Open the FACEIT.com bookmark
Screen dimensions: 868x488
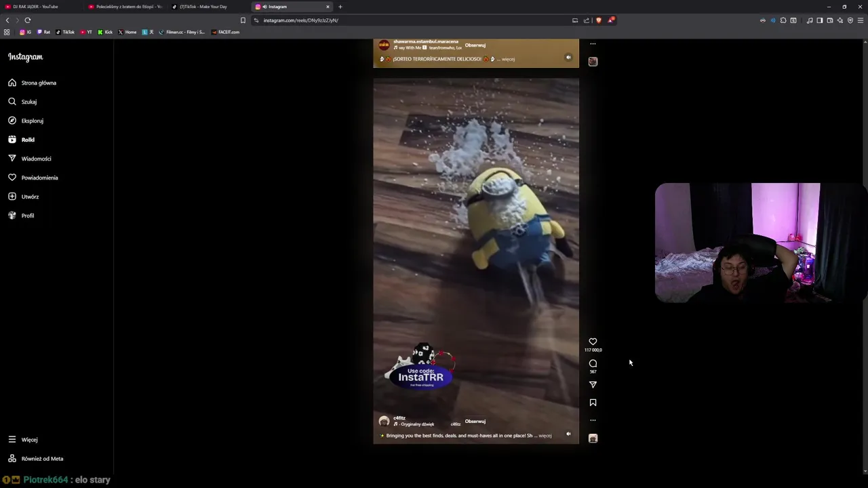click(x=225, y=32)
